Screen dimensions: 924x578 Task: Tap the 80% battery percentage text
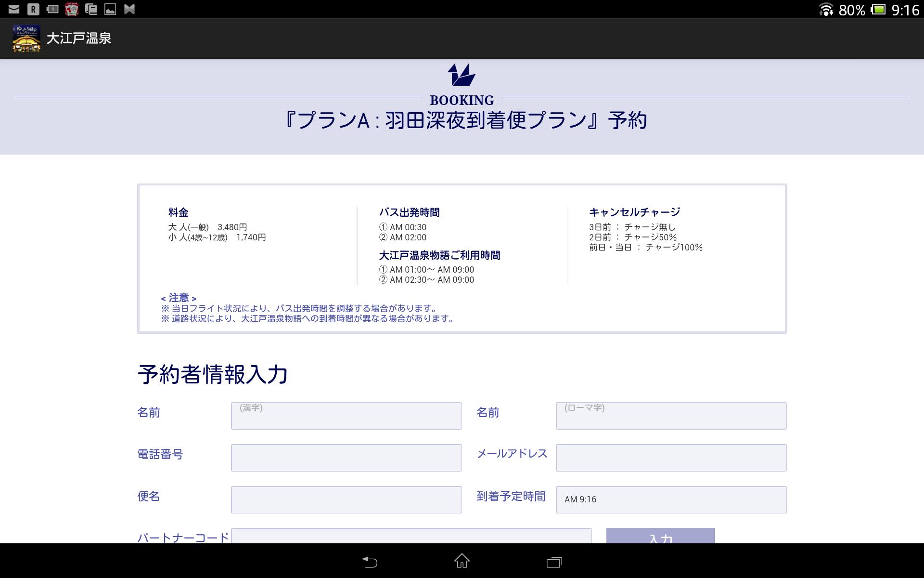[x=852, y=10]
